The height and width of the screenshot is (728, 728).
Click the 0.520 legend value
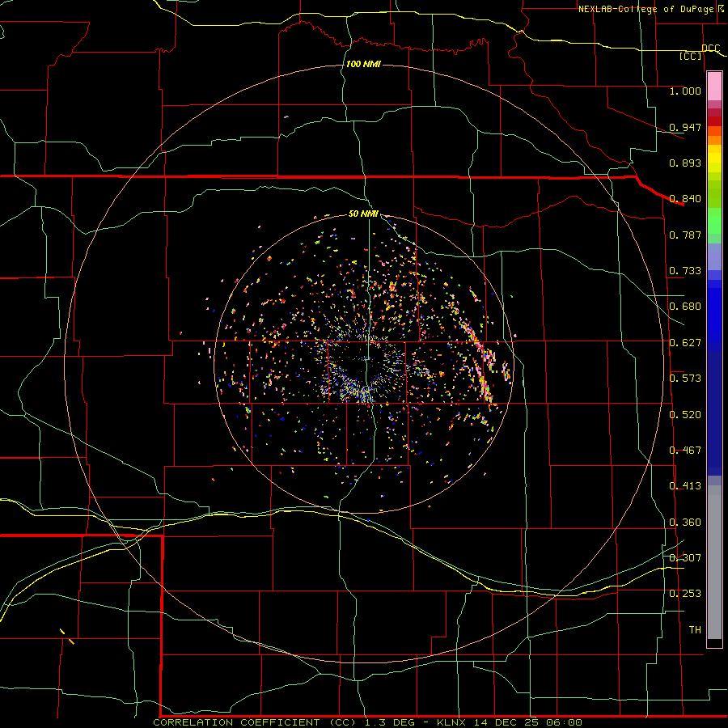685,415
